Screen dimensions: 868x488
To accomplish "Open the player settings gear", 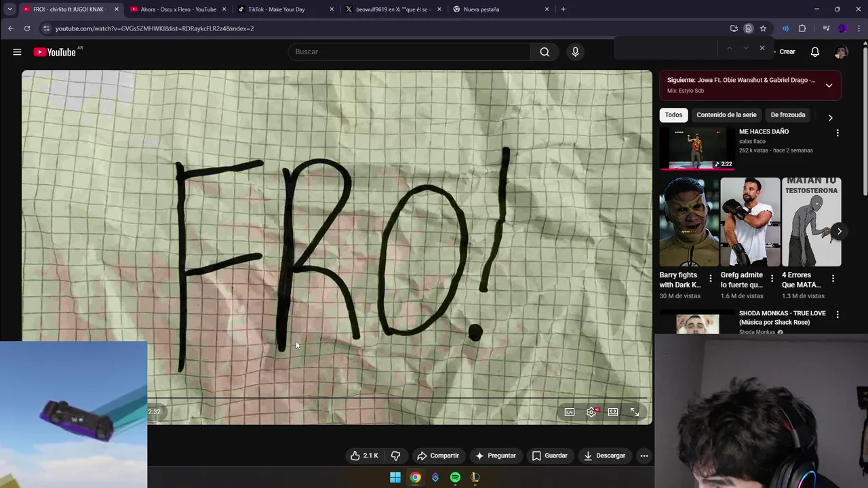I will (x=591, y=412).
